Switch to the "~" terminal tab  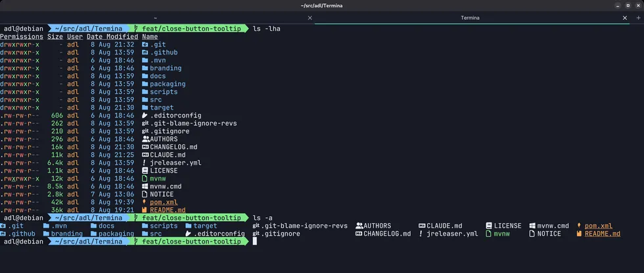[155, 18]
